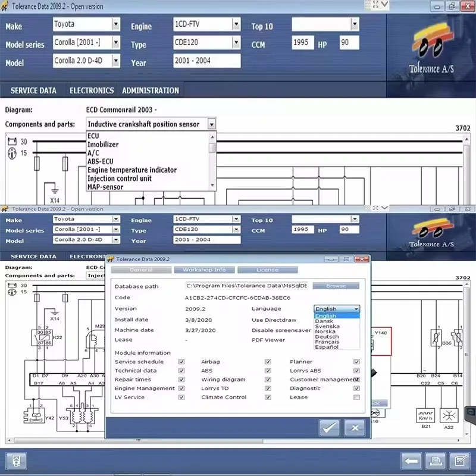Open the Top 10 dropdown in upper window
This screenshot has width=476, height=476.
[x=355, y=24]
